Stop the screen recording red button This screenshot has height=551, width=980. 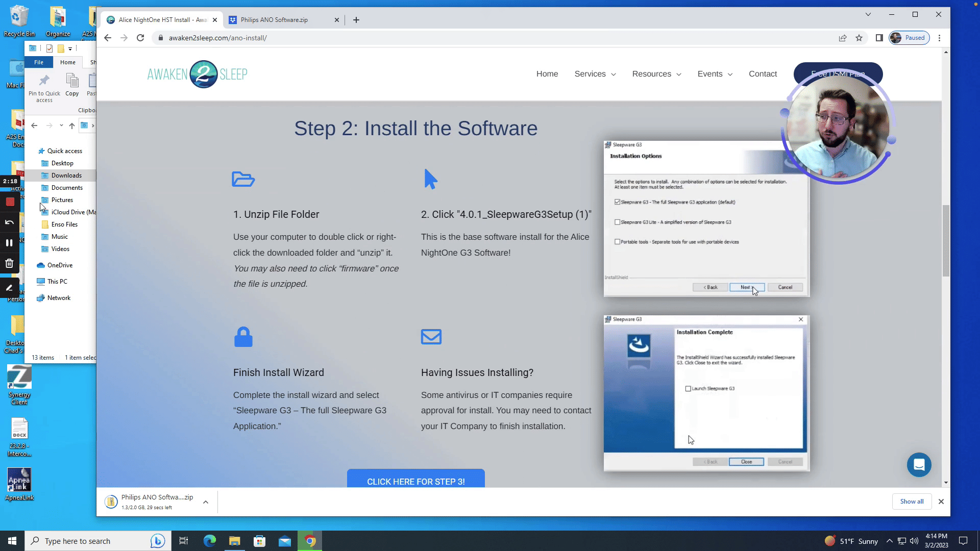point(10,202)
